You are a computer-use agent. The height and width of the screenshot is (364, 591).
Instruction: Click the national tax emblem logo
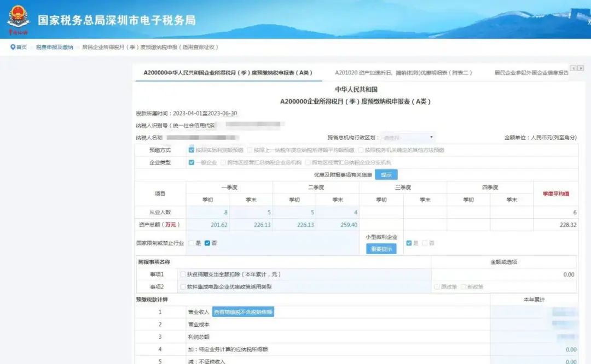[x=18, y=20]
